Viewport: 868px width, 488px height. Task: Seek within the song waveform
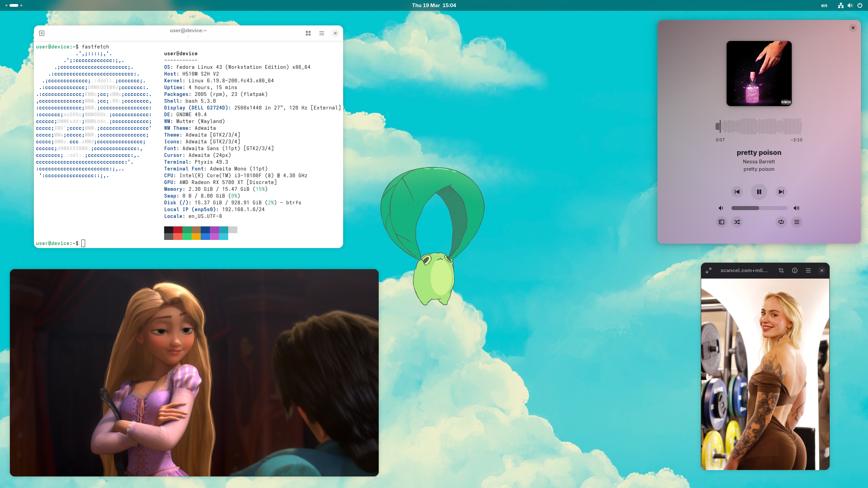click(x=759, y=127)
